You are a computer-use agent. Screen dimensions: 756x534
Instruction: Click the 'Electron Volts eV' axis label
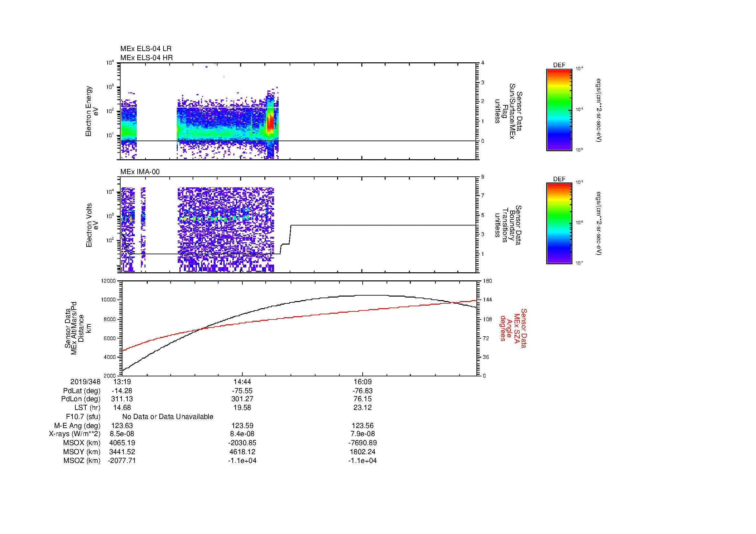click(x=92, y=225)
